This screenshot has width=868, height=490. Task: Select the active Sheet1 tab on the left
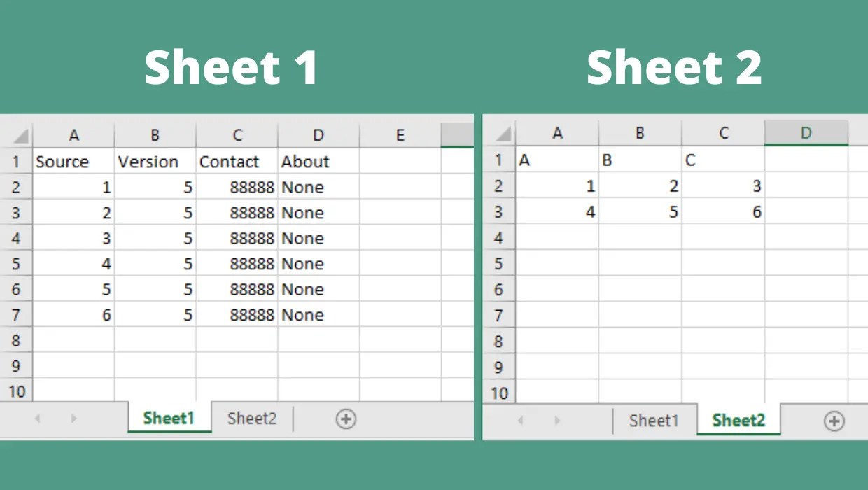169,418
